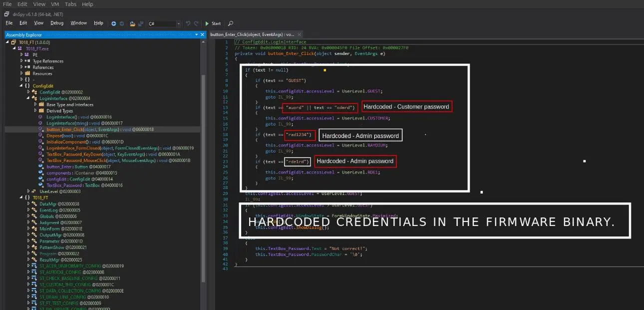Viewport: 644px width, 310px height.
Task: Click the Save All toolbar icon
Action: point(141,23)
